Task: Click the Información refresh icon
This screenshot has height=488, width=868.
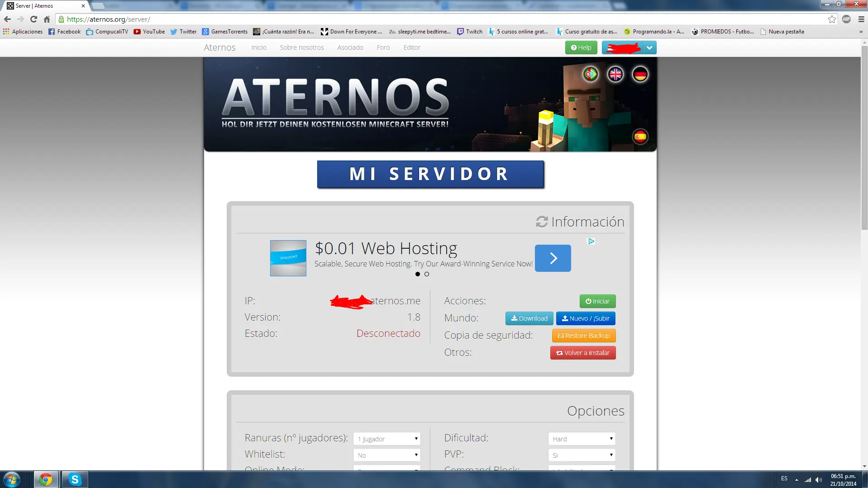Action: (x=542, y=222)
